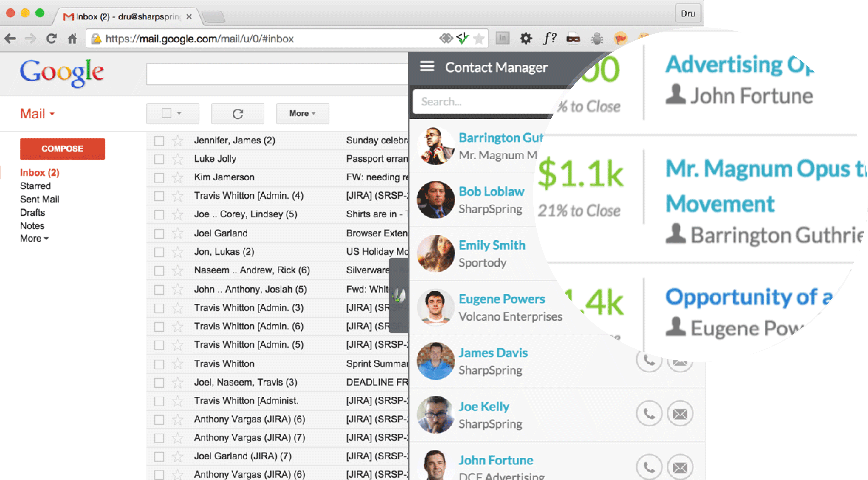Click the email envelope icon for Joe Kelly
868x480 pixels.
(680, 413)
